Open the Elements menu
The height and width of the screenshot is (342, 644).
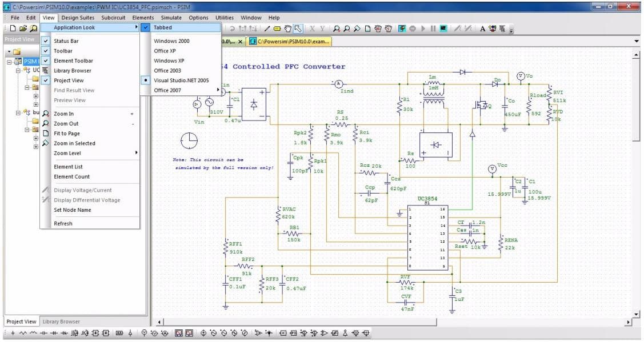click(143, 18)
